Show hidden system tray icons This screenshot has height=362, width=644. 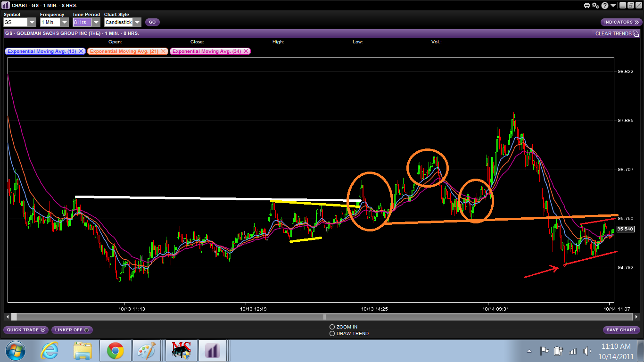tap(529, 351)
